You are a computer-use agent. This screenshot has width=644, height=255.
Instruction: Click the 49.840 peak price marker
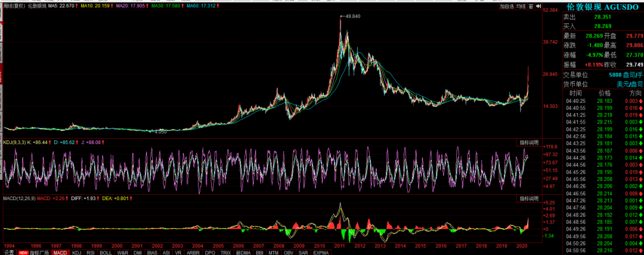(353, 17)
